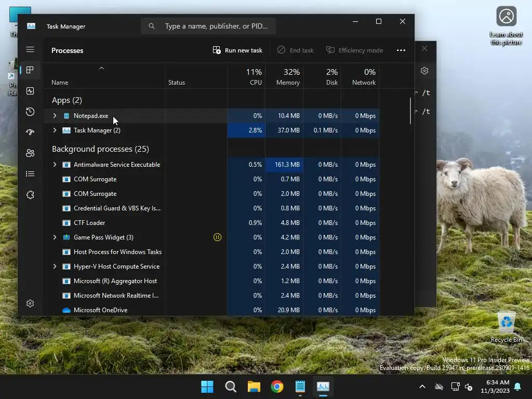
Task: Sort processes by Disk column header
Action: 322,77
